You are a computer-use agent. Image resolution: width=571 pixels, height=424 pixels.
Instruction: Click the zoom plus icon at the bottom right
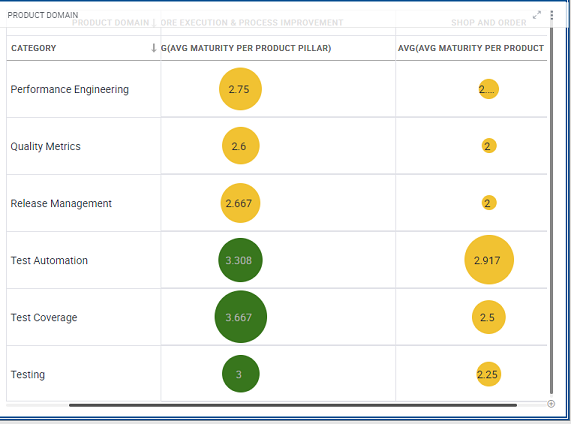[551, 404]
